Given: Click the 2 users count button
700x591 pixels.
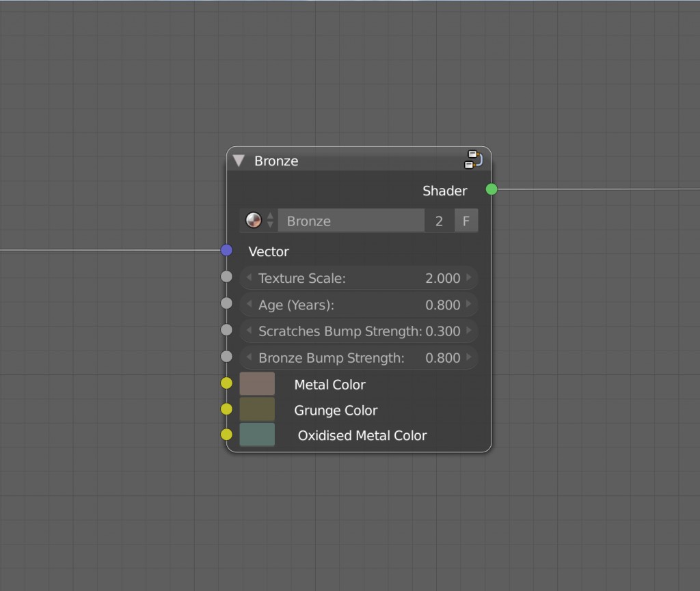Looking at the screenshot, I should pyautogui.click(x=440, y=220).
